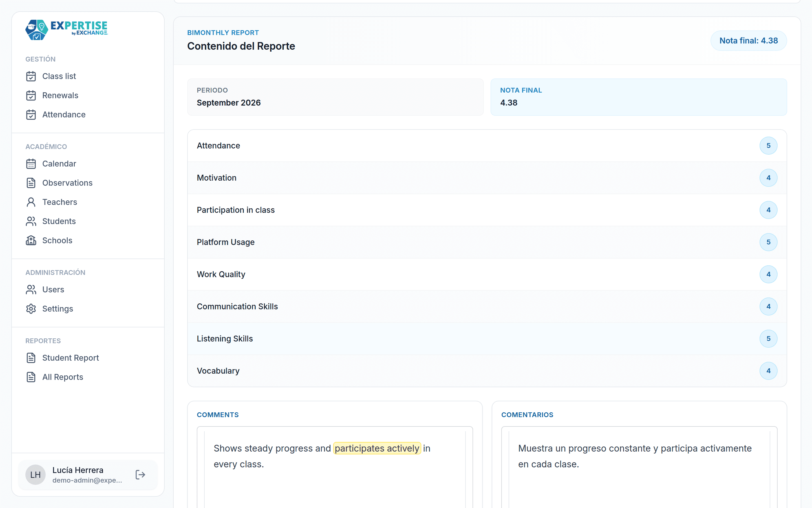
Task: Click the Expertise by Exchange logo
Action: [x=67, y=30]
